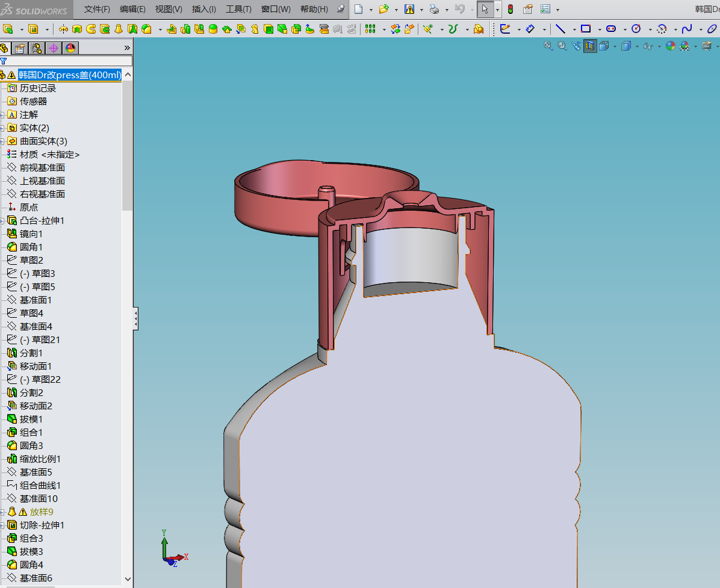The height and width of the screenshot is (588, 720).
Task: Toggle the menu bar pin
Action: click(340, 9)
